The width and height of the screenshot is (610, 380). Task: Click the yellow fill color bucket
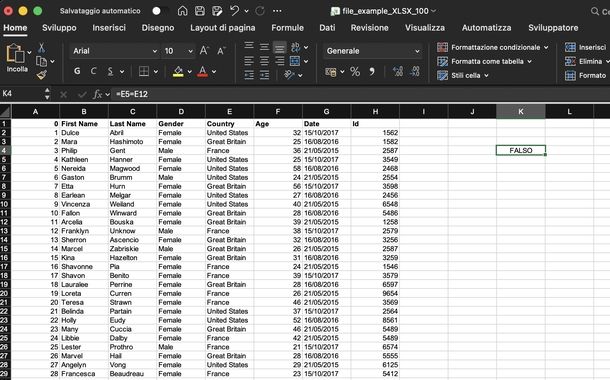(178, 71)
